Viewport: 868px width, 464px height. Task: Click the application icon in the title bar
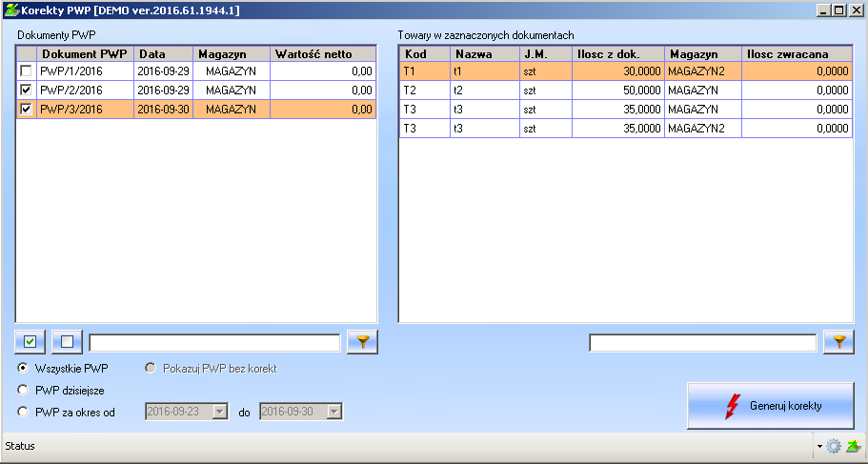tap(10, 10)
